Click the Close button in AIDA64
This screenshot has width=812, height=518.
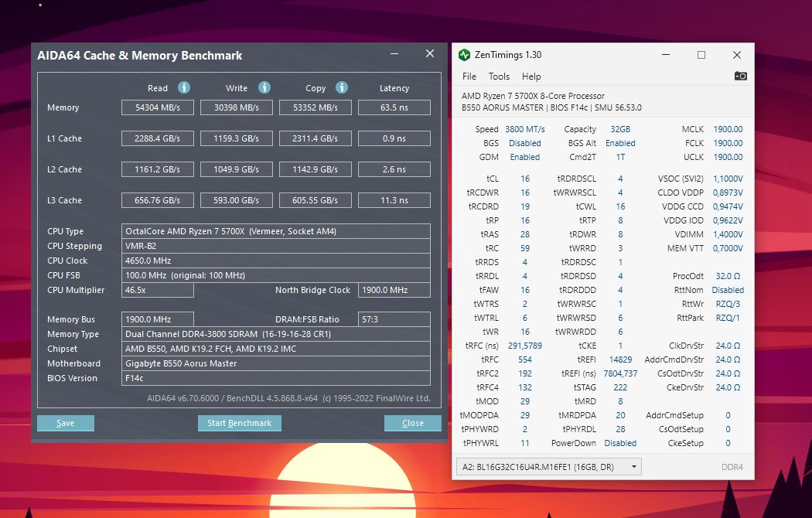point(412,423)
